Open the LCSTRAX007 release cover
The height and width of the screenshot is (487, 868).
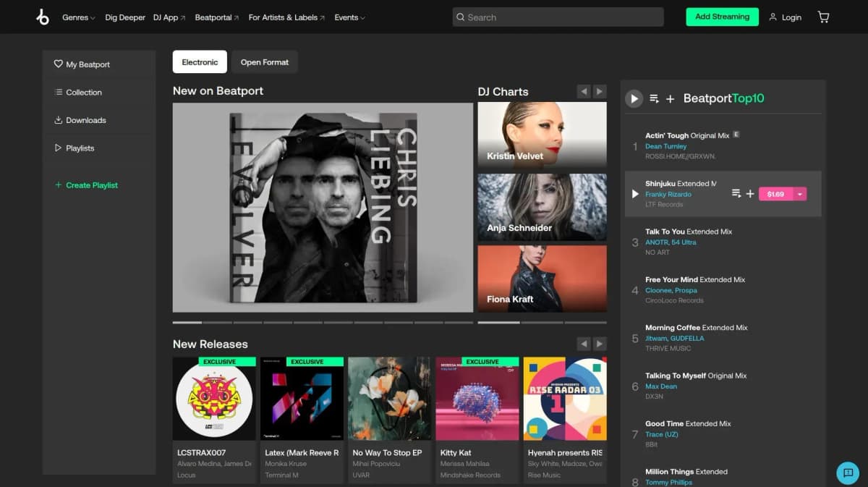click(214, 399)
